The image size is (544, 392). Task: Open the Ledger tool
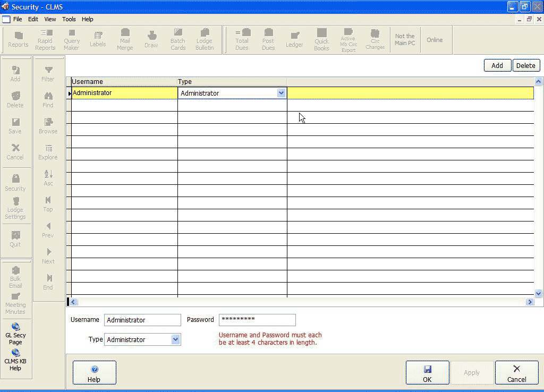click(x=294, y=40)
